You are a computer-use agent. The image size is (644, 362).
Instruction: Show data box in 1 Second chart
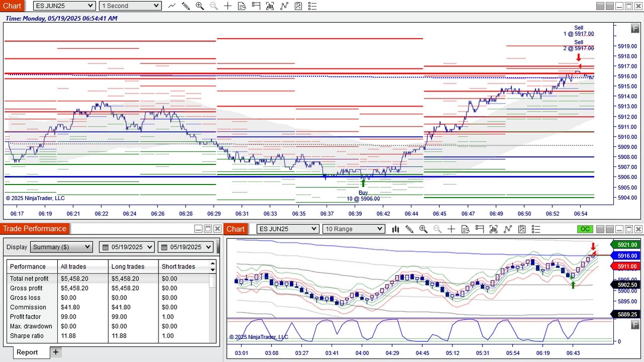[x=242, y=6]
